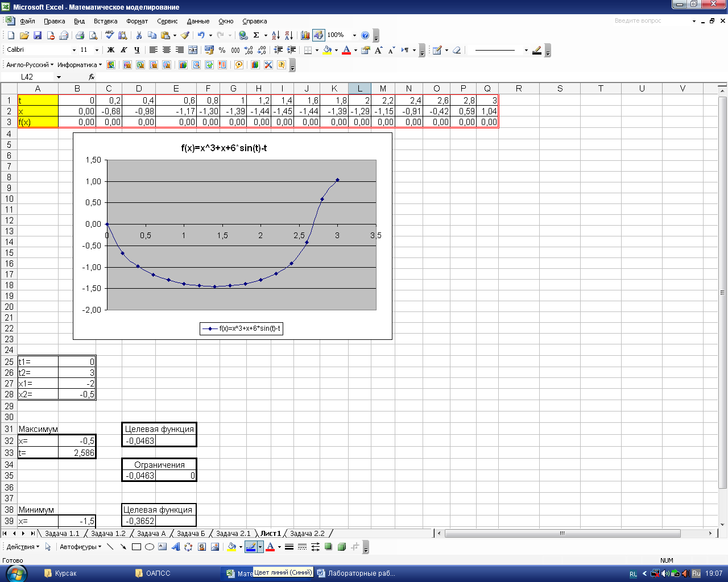Click the Save icon in the toolbar
728x582 pixels.
pyautogui.click(x=38, y=35)
